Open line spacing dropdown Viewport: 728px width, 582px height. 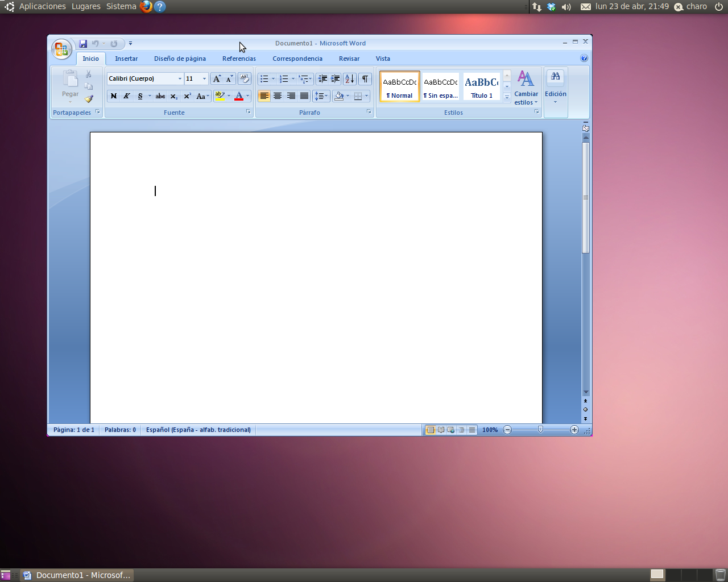[321, 96]
